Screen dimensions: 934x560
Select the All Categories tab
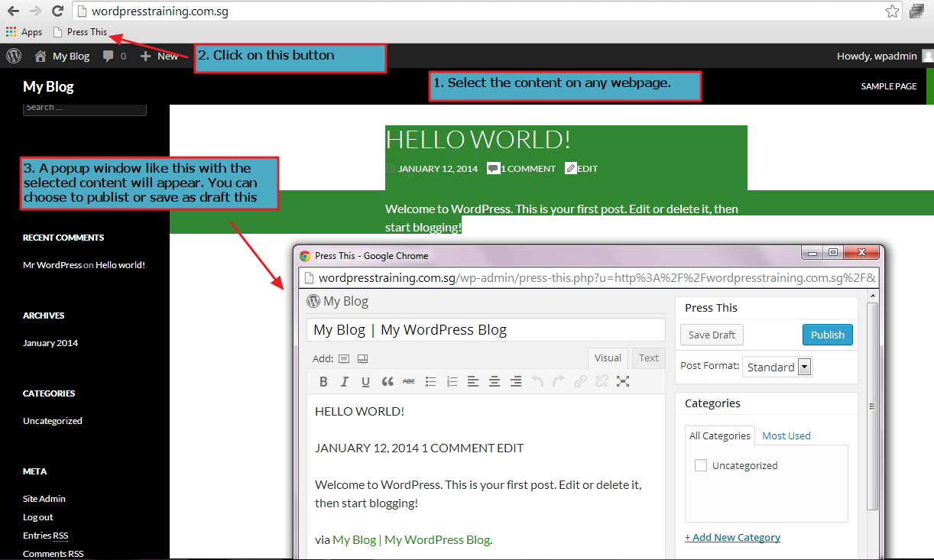click(720, 435)
